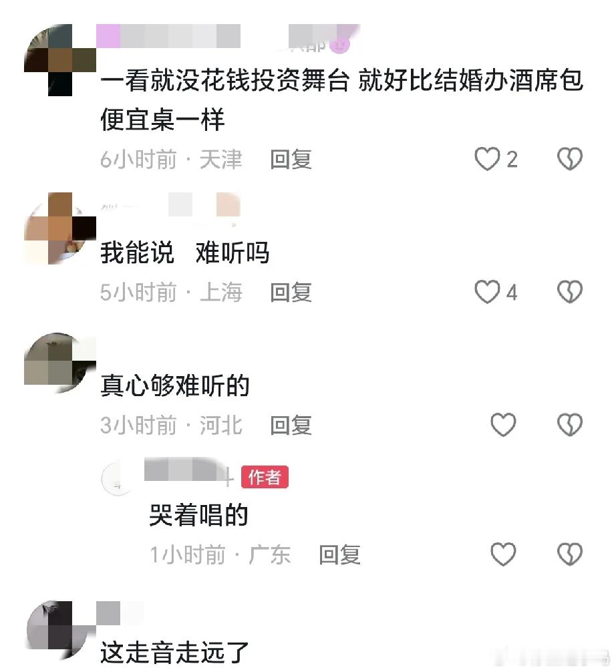Dislike the Hebei comment with broken heart

pyautogui.click(x=570, y=425)
